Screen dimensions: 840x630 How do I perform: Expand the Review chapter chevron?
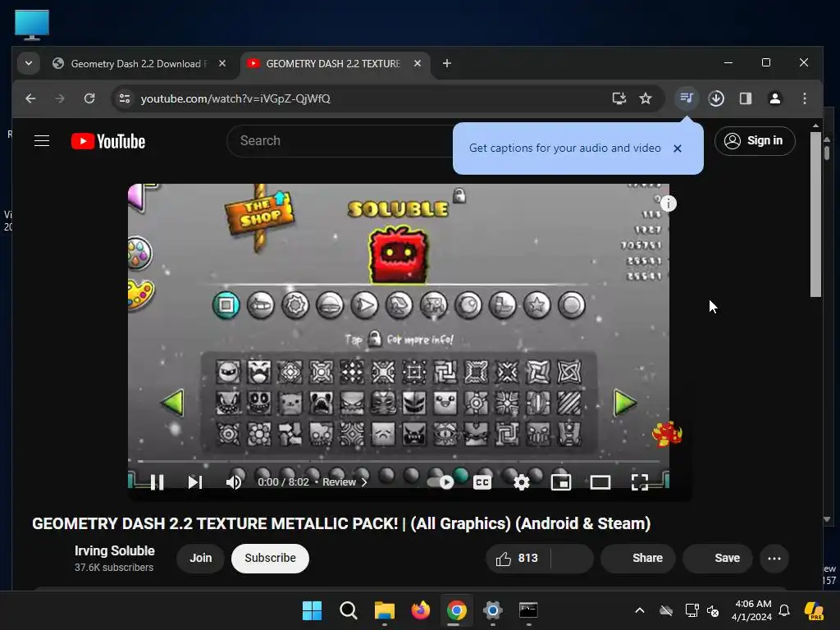pos(364,482)
